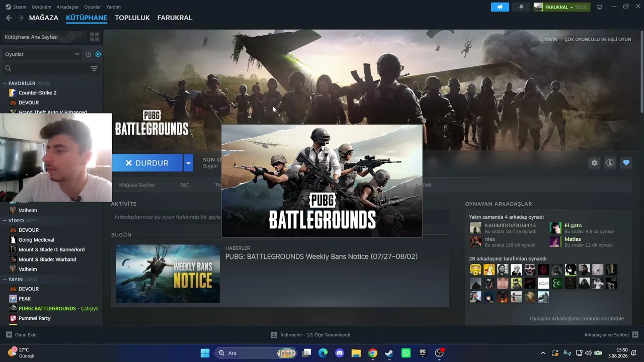Open friend El gato's profile
This screenshot has width=644, height=362.
[x=573, y=225]
